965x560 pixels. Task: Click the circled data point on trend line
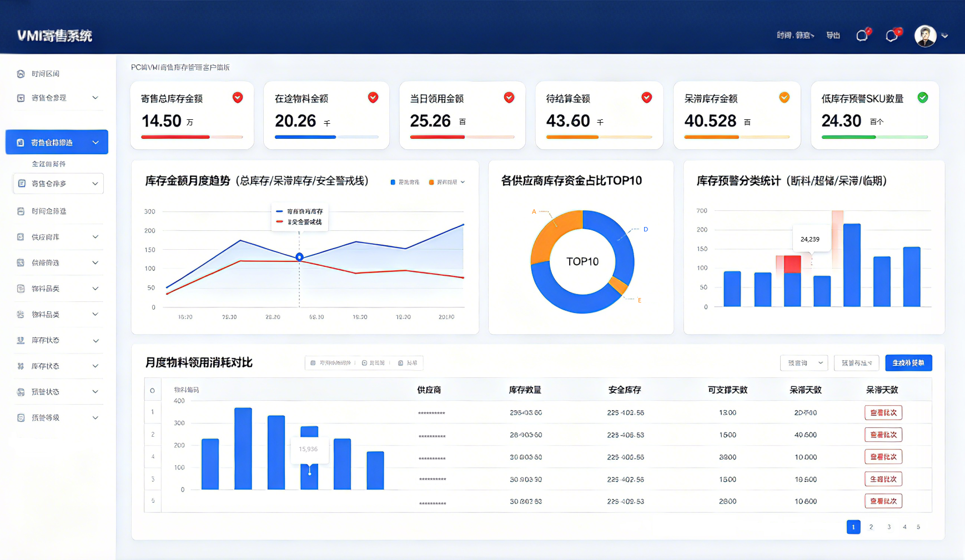click(299, 257)
